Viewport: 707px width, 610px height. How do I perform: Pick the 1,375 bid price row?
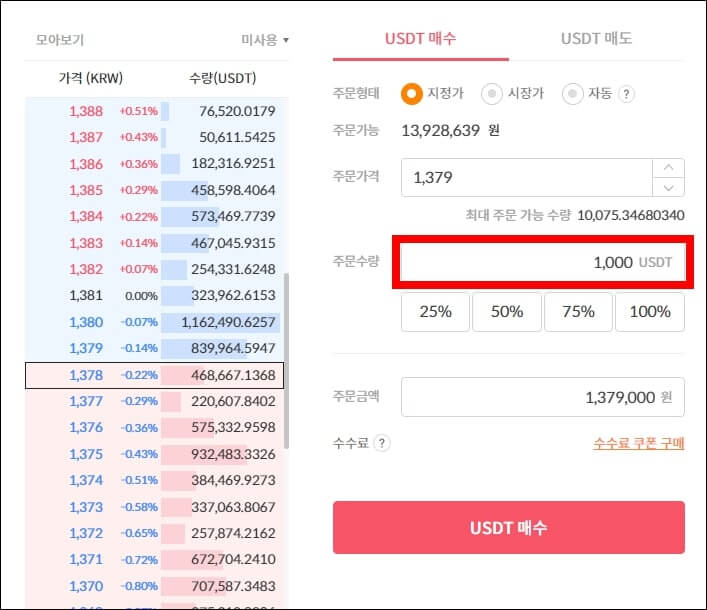coord(154,454)
